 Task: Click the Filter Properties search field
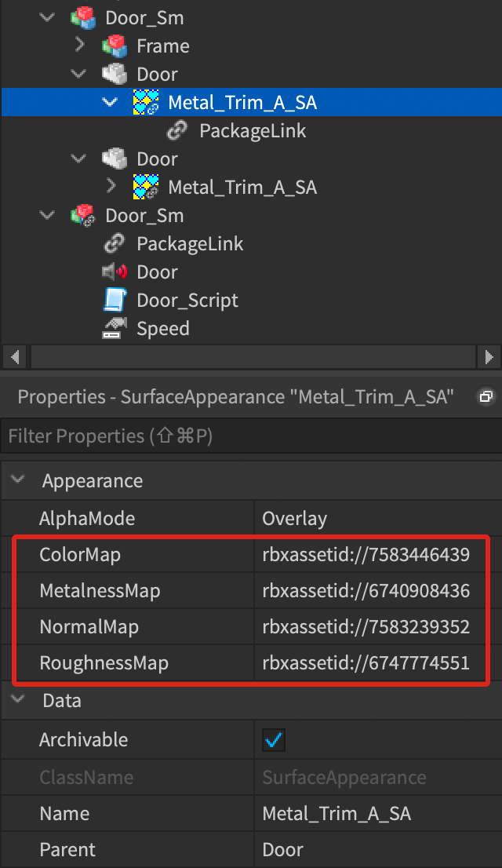pos(251,436)
